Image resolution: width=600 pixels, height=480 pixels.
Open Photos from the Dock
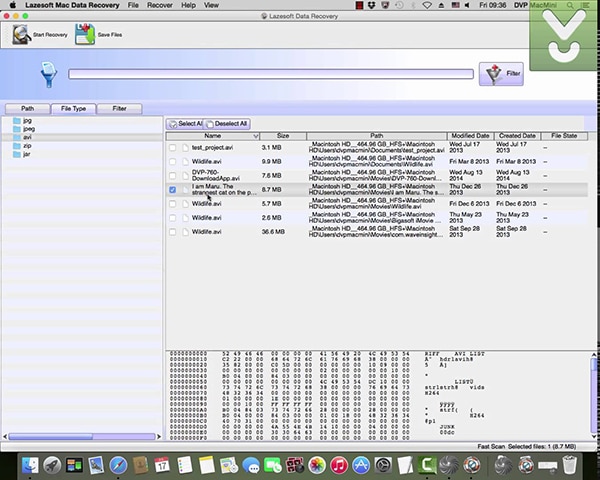click(317, 465)
